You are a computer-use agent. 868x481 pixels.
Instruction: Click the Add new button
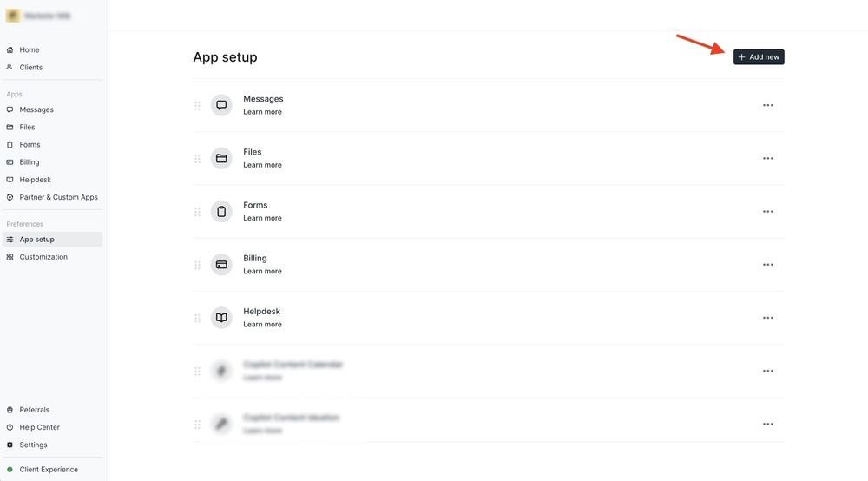(x=759, y=57)
